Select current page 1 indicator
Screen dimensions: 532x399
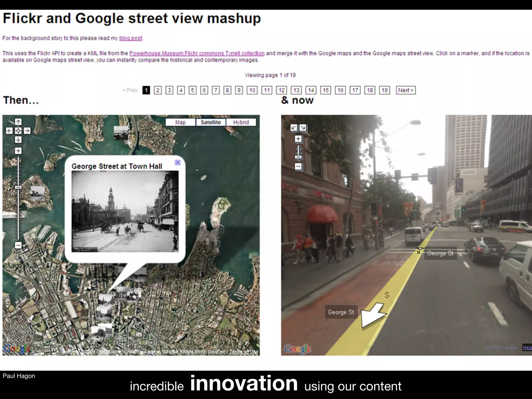(x=146, y=90)
